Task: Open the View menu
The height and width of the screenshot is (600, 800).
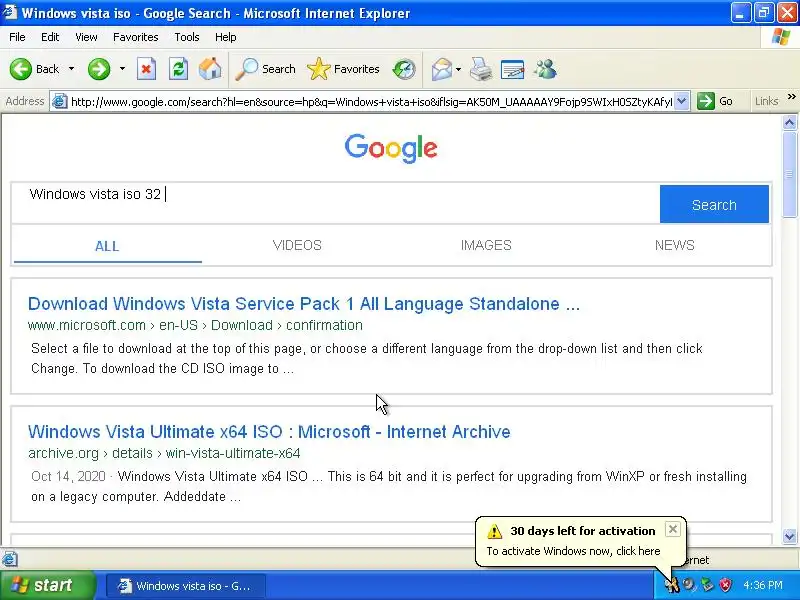Action: pyautogui.click(x=86, y=37)
